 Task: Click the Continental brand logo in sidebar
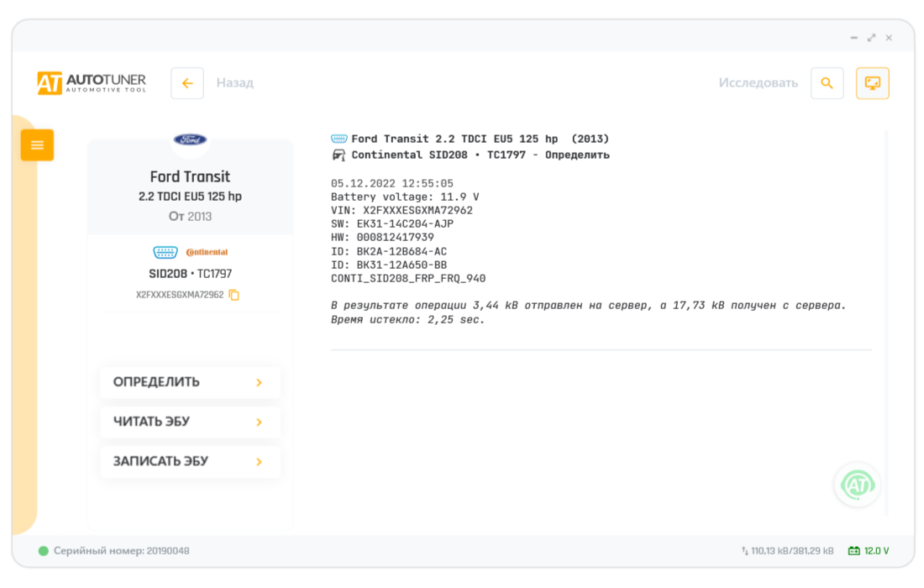207,252
